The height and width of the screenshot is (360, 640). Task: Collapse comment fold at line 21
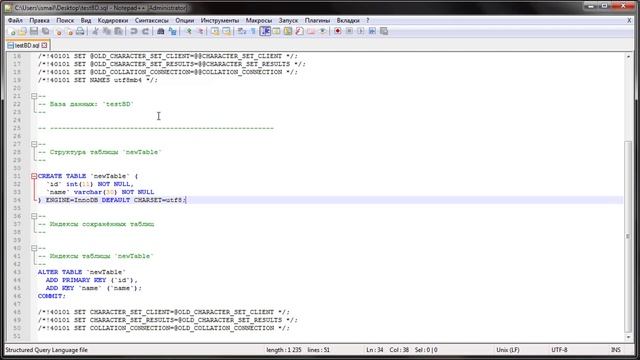point(34,96)
